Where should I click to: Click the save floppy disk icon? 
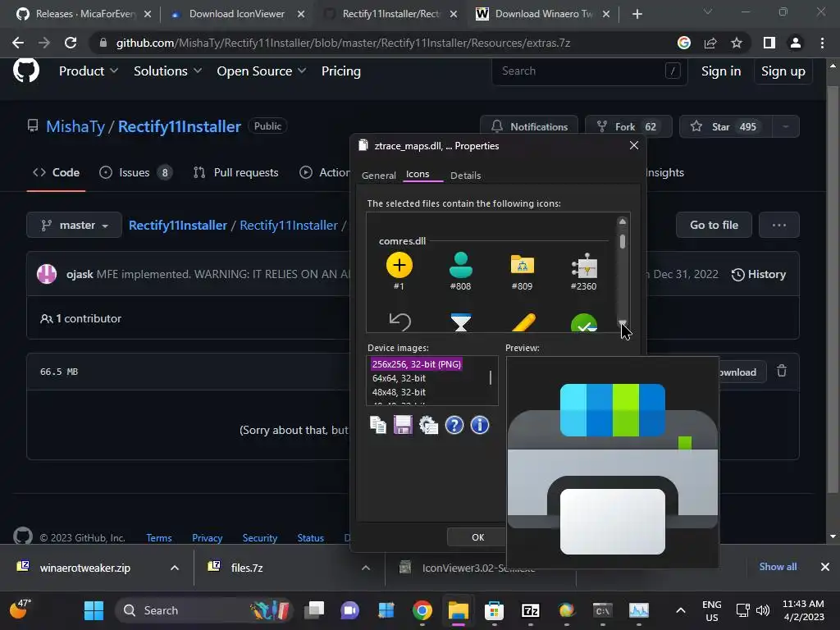[x=403, y=426]
